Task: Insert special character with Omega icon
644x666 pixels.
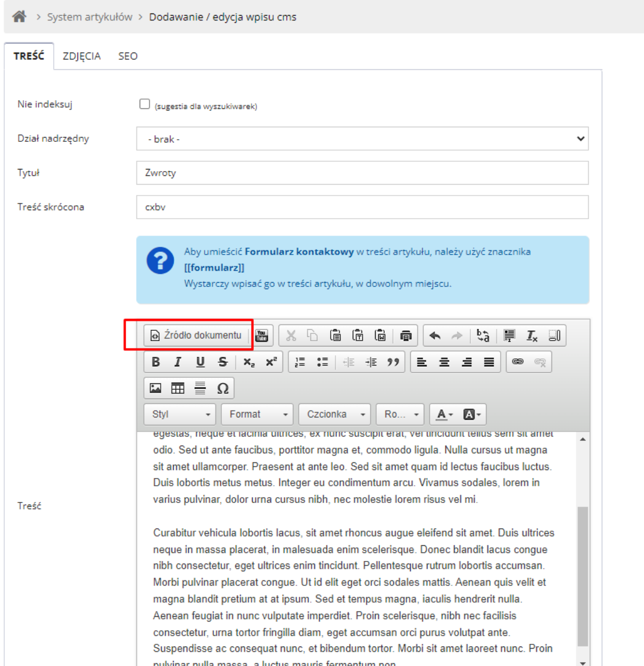Action: point(222,388)
